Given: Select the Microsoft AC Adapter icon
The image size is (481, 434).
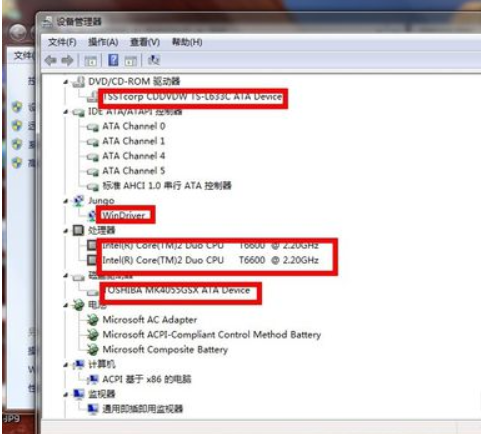Looking at the screenshot, I should tap(93, 320).
